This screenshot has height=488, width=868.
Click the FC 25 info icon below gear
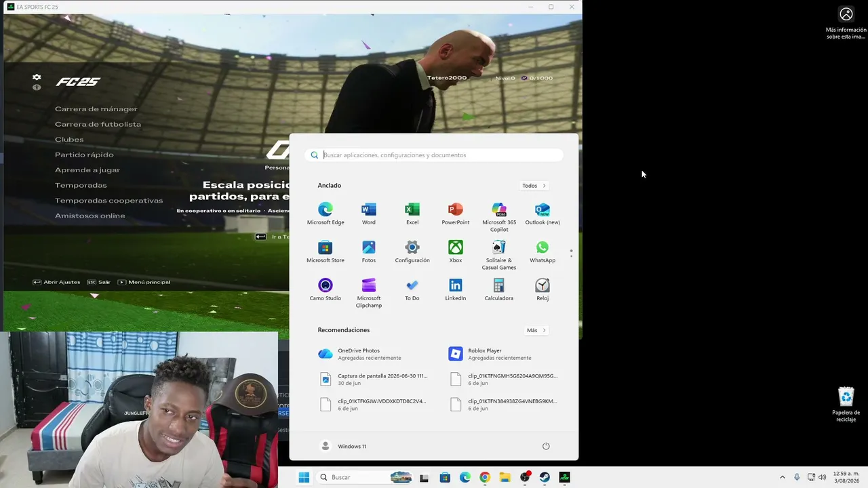coord(37,87)
